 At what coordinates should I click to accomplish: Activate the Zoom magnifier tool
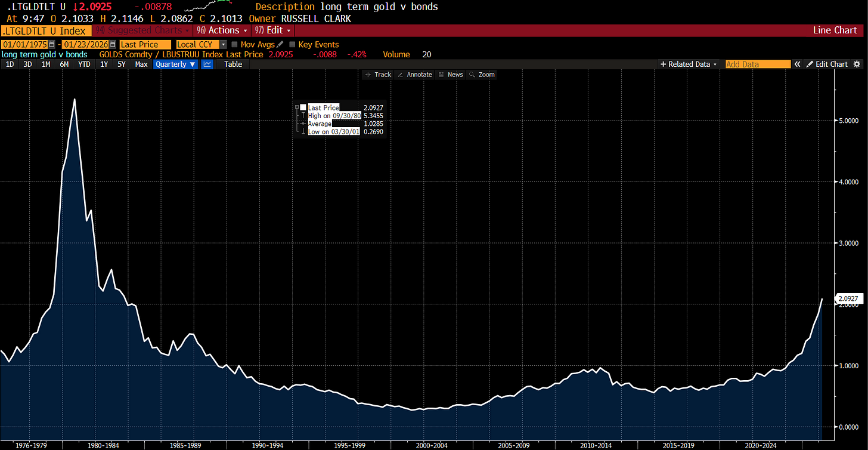[482, 75]
